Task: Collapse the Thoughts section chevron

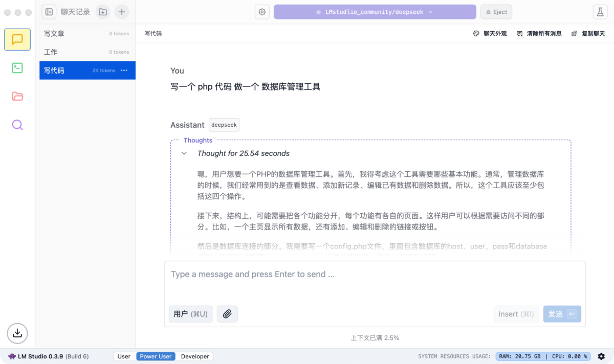Action: click(184, 153)
